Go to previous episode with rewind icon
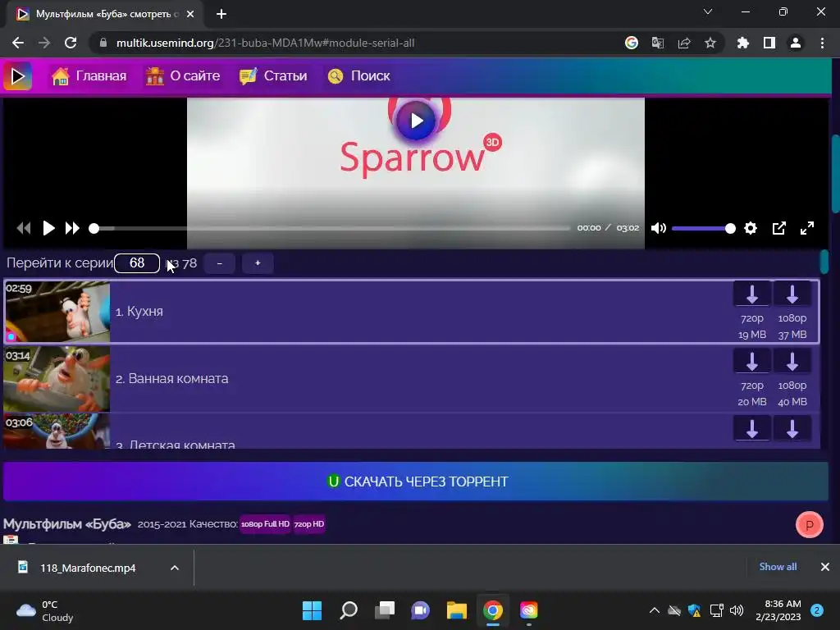Image resolution: width=840 pixels, height=630 pixels. coord(24,228)
